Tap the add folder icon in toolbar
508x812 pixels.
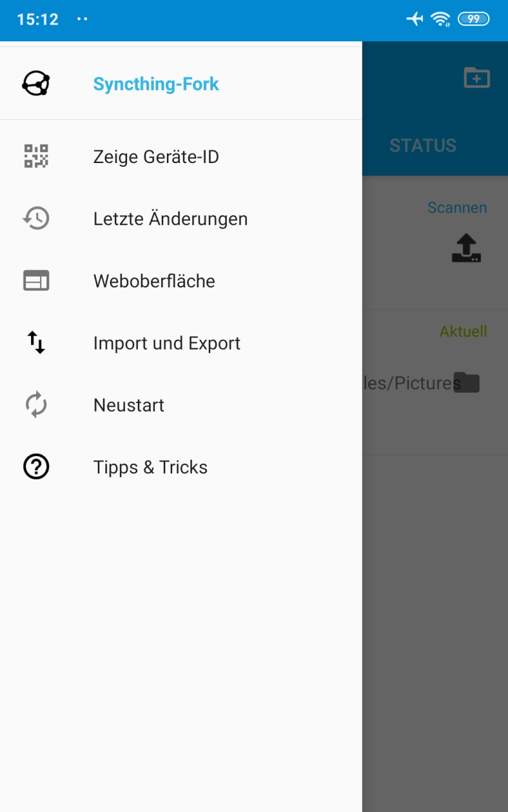pyautogui.click(x=476, y=77)
